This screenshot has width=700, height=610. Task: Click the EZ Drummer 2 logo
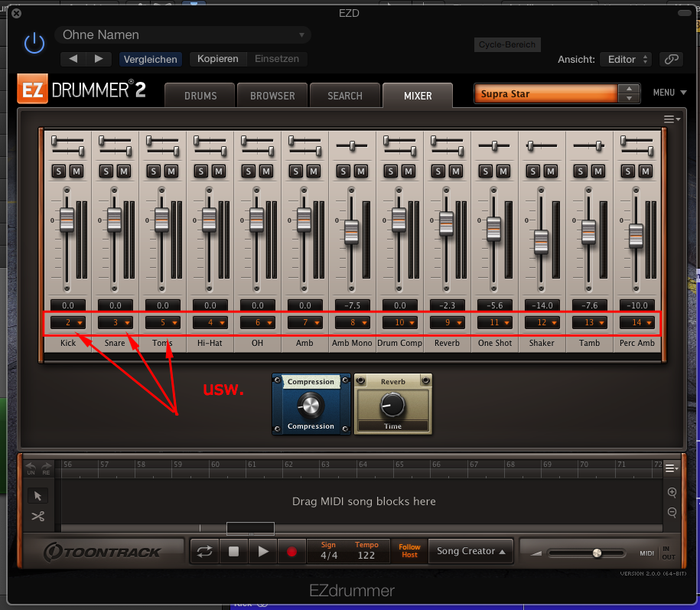[x=82, y=89]
